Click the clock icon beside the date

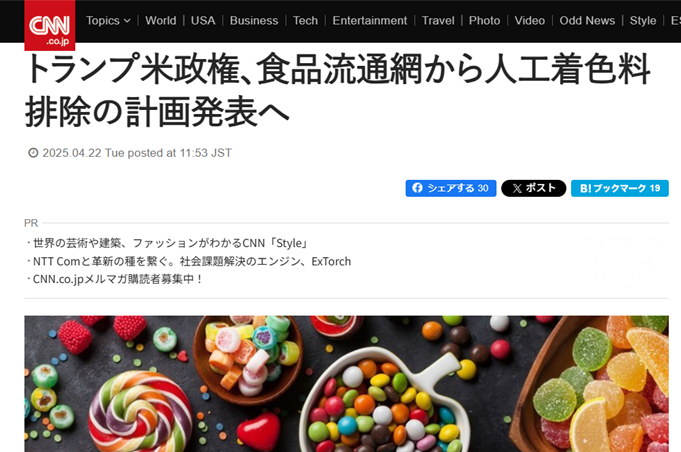pyautogui.click(x=33, y=153)
